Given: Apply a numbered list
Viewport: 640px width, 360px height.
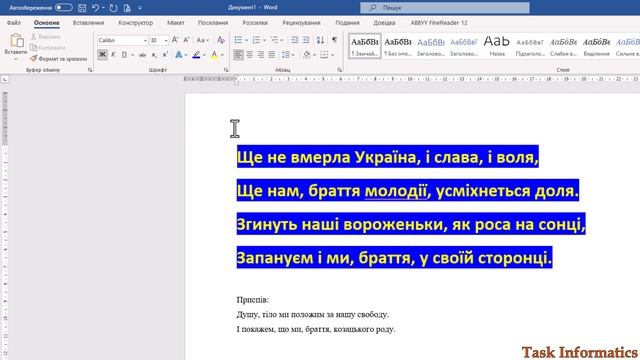Looking at the screenshot, I should pos(256,40).
